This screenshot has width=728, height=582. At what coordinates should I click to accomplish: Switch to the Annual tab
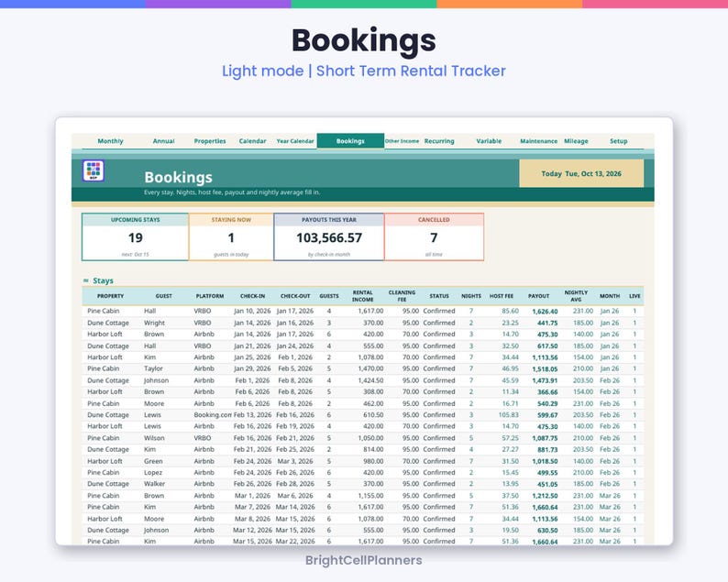(163, 141)
